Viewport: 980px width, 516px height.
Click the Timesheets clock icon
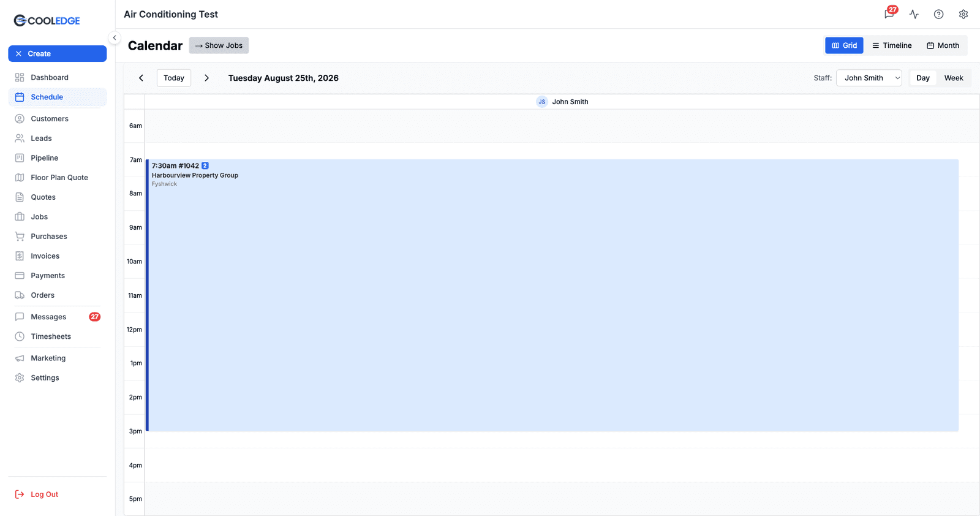(x=20, y=336)
